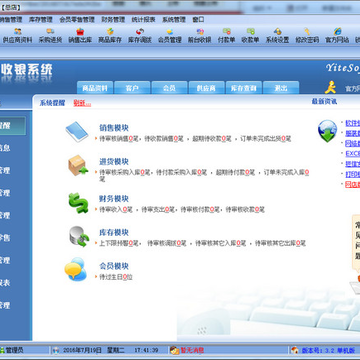Click the chat-bubble people icon beside 会员模块
The width and height of the screenshot is (360, 360).
coord(76,269)
